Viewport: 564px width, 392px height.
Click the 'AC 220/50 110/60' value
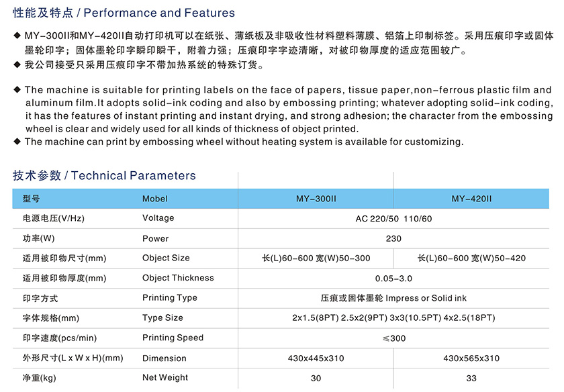pyautogui.click(x=393, y=219)
